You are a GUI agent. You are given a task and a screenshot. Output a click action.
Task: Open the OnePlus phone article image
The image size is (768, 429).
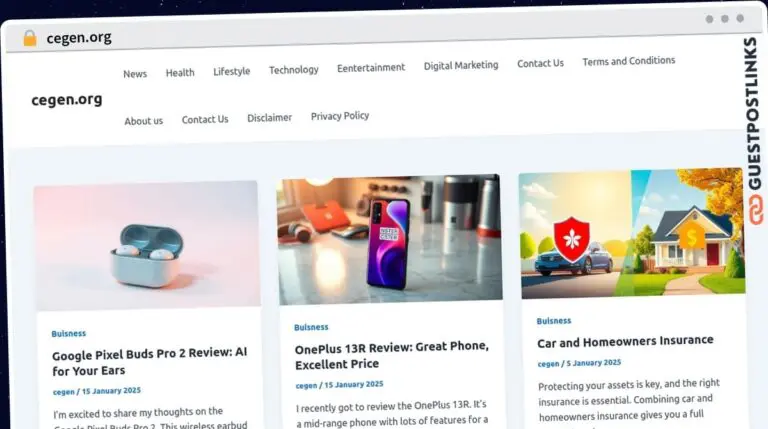(390, 239)
